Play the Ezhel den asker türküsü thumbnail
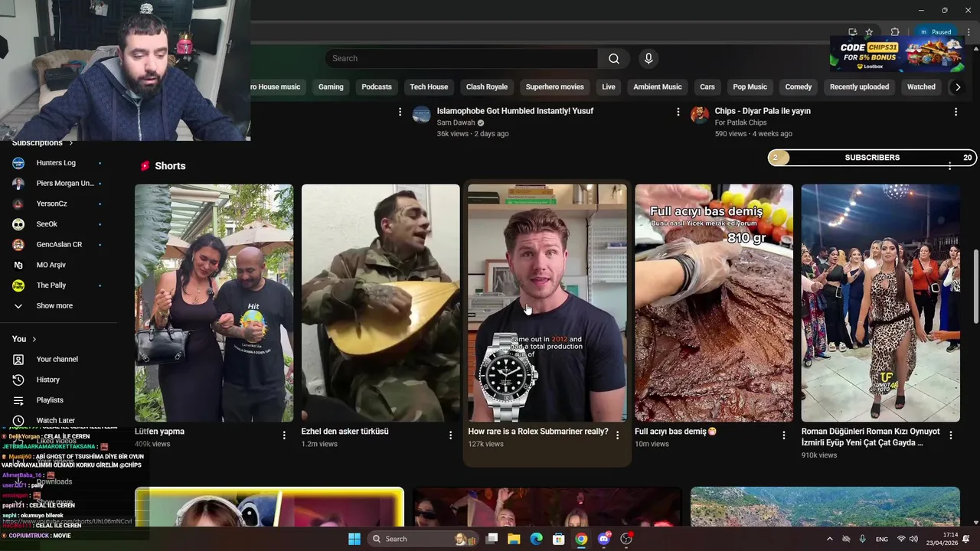 (x=381, y=303)
